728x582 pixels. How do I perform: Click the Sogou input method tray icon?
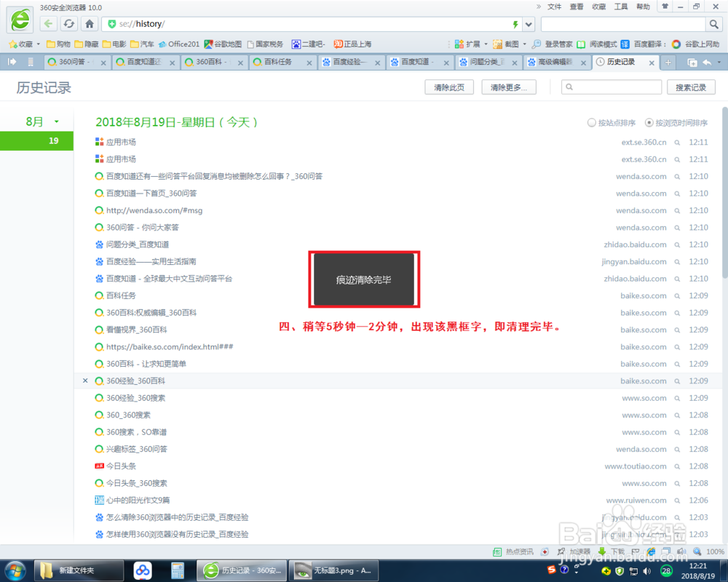pos(551,570)
